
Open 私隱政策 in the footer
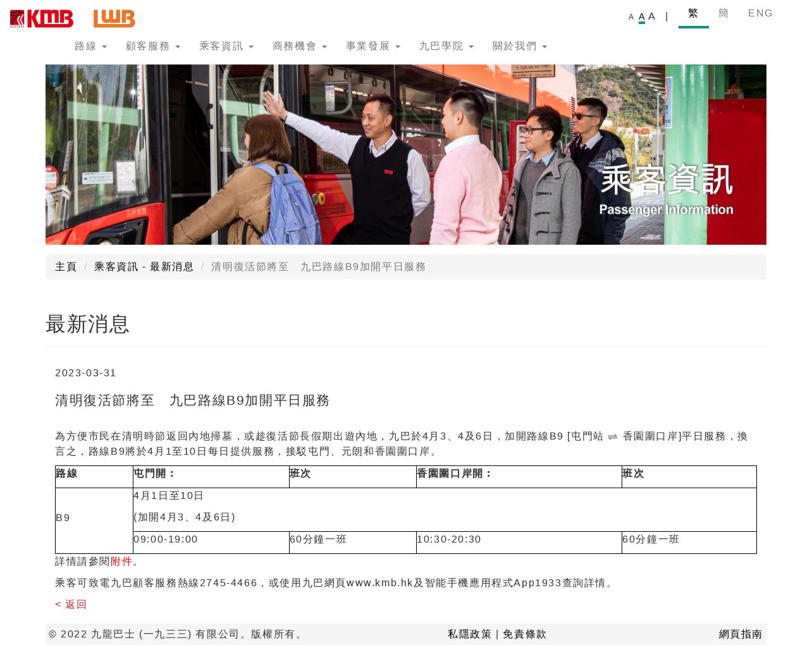click(x=469, y=634)
